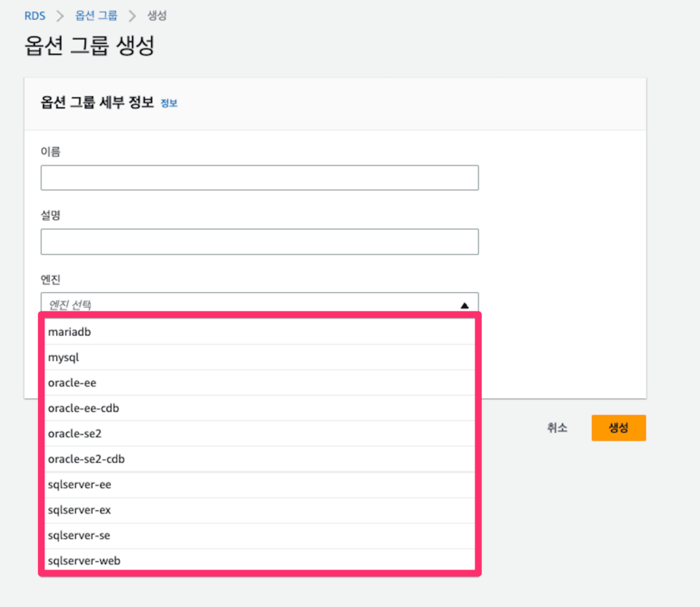The image size is (700, 607).
Task: Focus the 설명 description input field
Action: click(260, 242)
